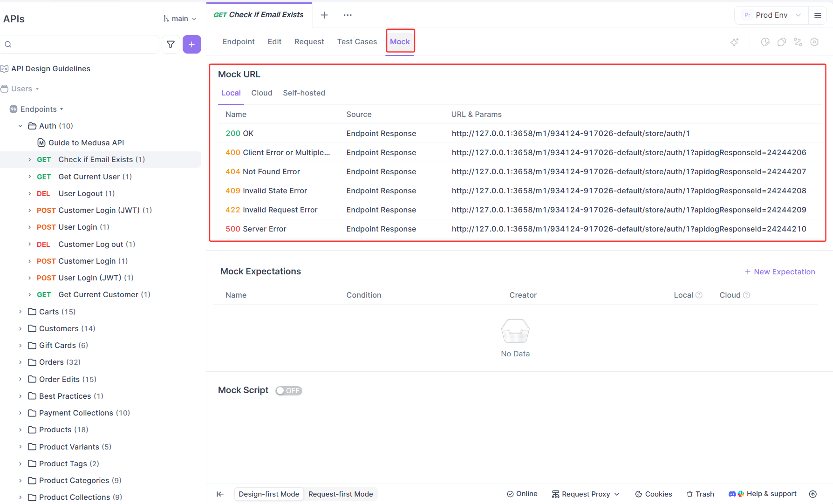Open the Prod Env environment dropdown

(772, 15)
